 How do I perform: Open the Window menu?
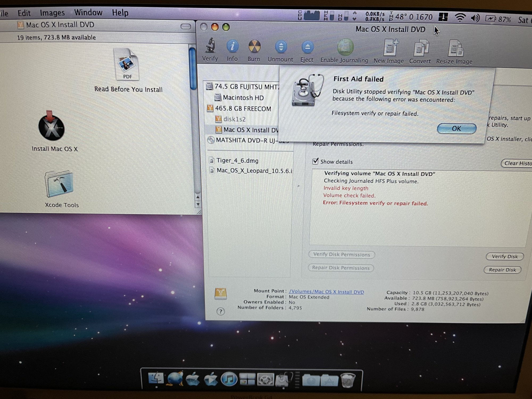coord(88,13)
